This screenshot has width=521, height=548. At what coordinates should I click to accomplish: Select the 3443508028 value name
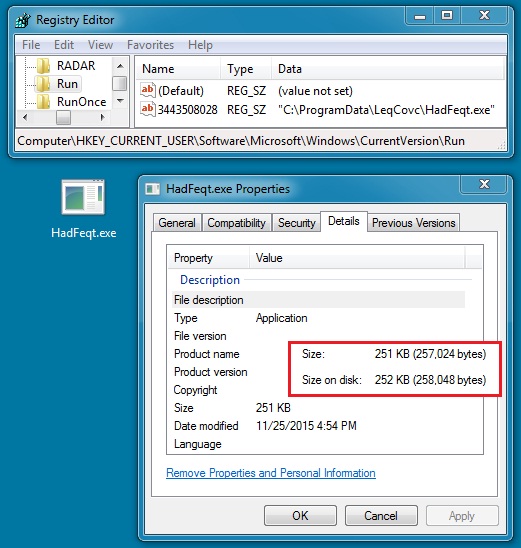(187, 110)
